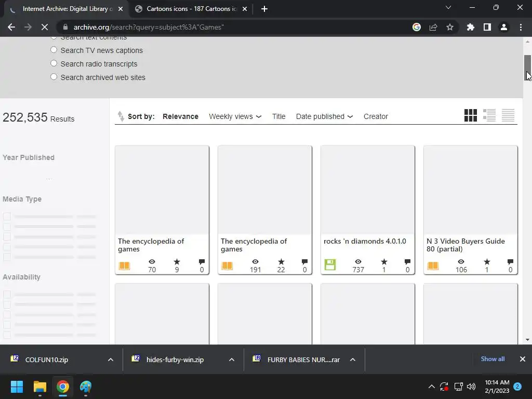Select Search TV news captions radio
532x399 pixels.
[54, 50]
